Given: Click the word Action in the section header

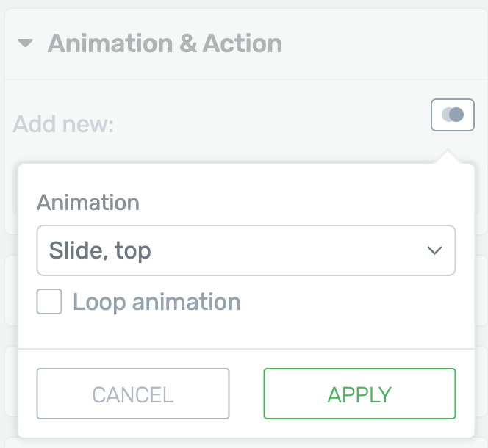Looking at the screenshot, I should [x=243, y=43].
